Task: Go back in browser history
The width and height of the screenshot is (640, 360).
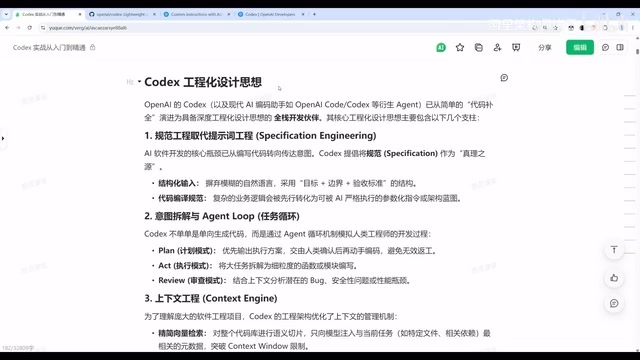Action: [7, 28]
